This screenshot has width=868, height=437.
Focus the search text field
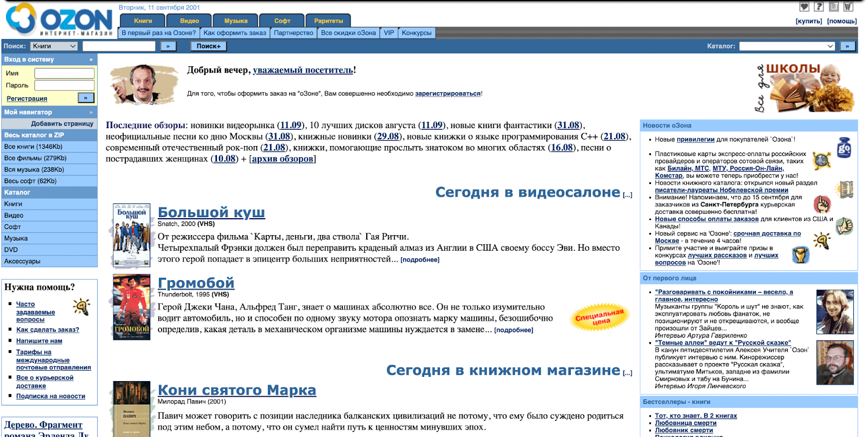pos(119,46)
